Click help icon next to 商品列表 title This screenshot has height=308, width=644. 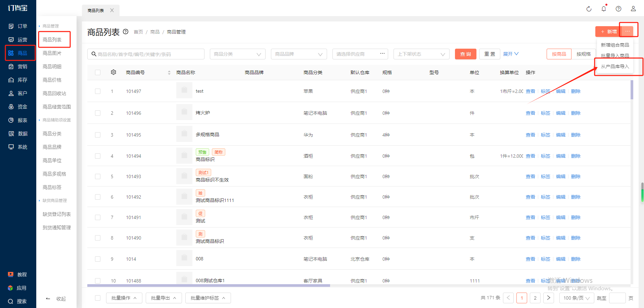point(126,32)
